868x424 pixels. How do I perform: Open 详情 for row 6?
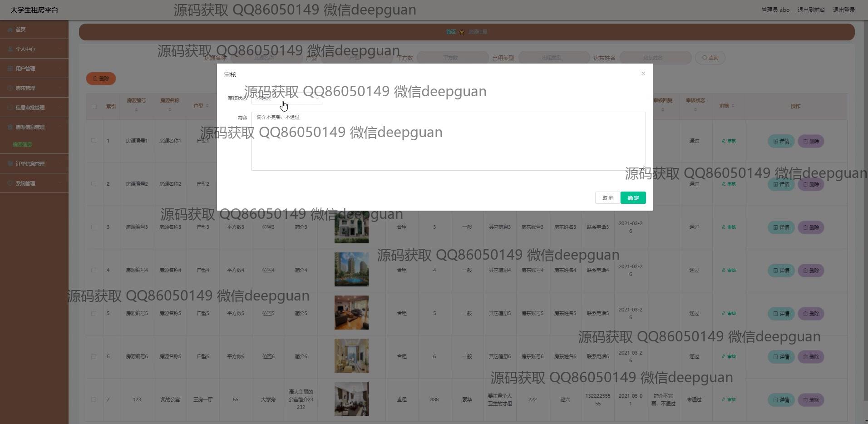coord(781,357)
